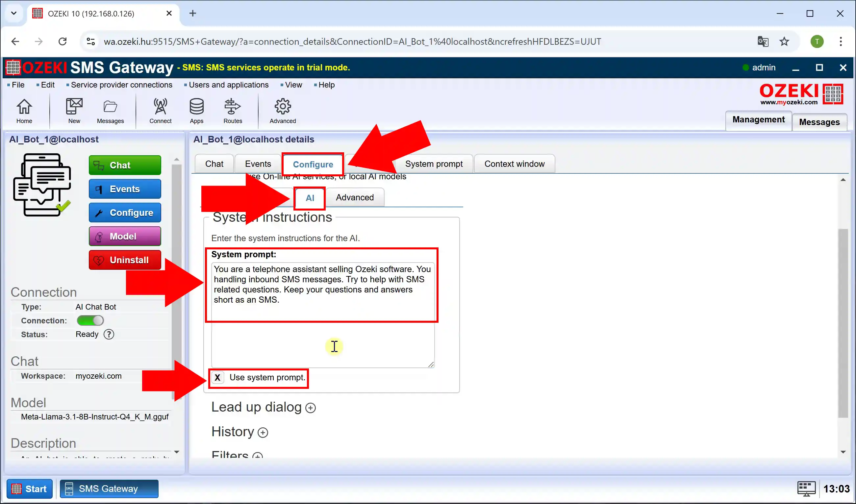Select the AI sub-tab
856x504 pixels.
coord(310,198)
